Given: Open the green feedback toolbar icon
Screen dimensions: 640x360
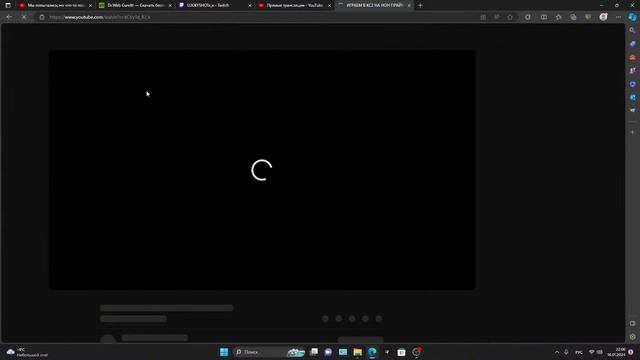Looking at the screenshot, I should (x=588, y=17).
